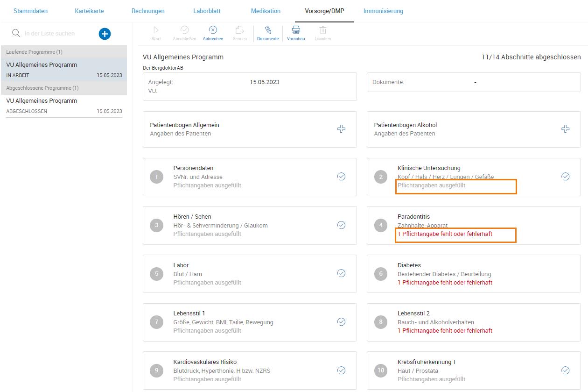Click the checkmark on the Klinische Untersuchung section
Viewport: 588px width, 392px height.
coord(565,177)
